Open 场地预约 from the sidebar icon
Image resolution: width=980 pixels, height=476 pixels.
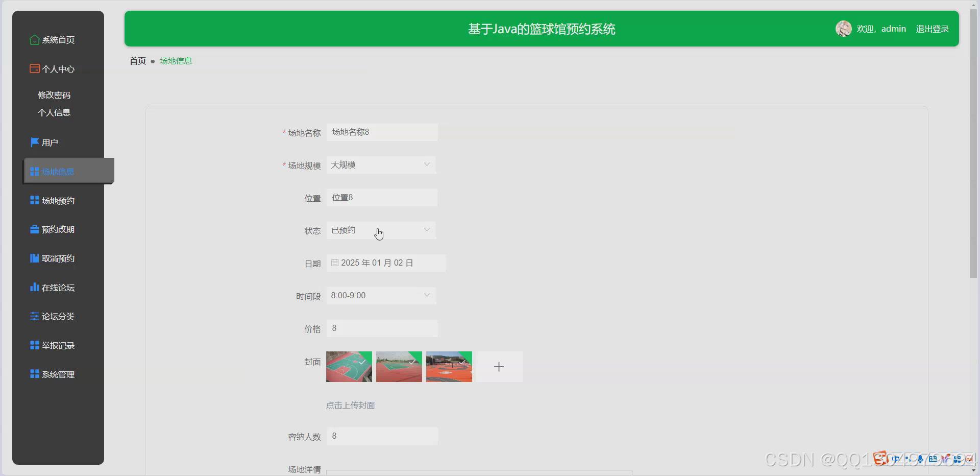click(34, 200)
